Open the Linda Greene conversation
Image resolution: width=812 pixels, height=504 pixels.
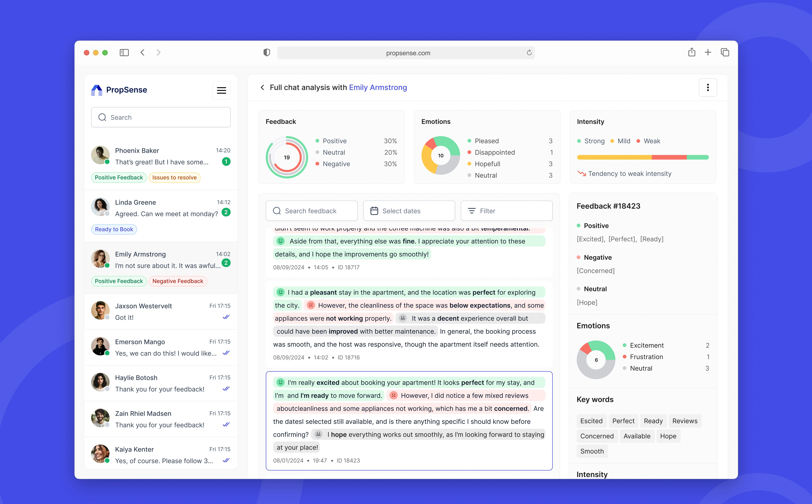[x=161, y=216]
